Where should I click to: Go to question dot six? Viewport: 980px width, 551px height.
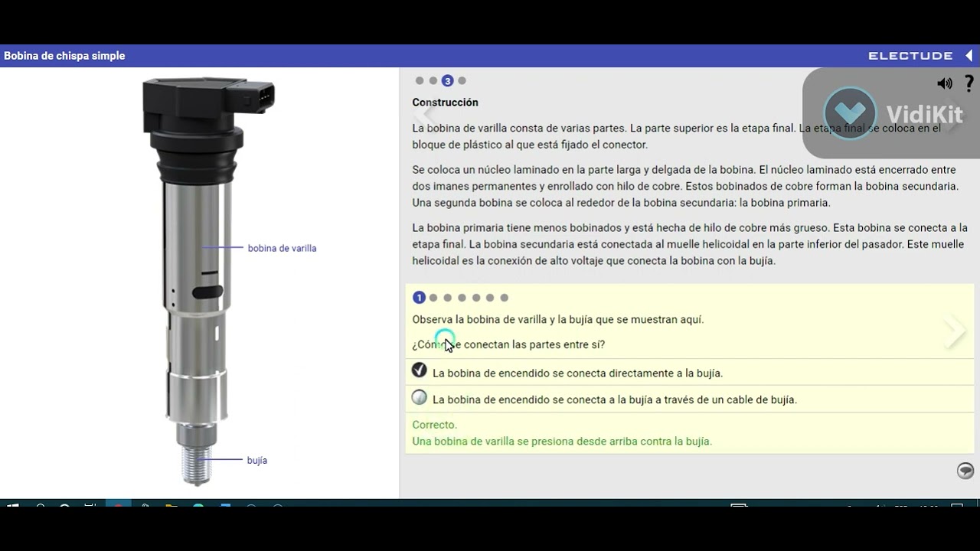pos(490,298)
